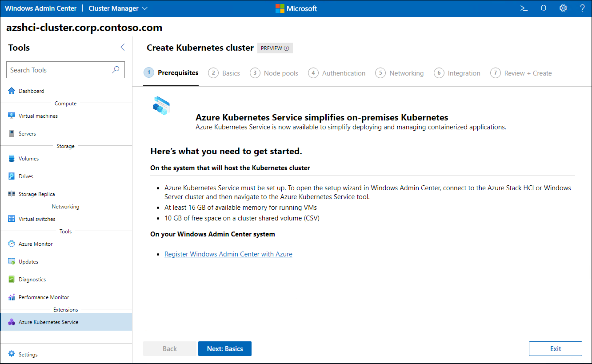Image resolution: width=592 pixels, height=364 pixels.
Task: Select the Node pools step
Action: click(274, 73)
